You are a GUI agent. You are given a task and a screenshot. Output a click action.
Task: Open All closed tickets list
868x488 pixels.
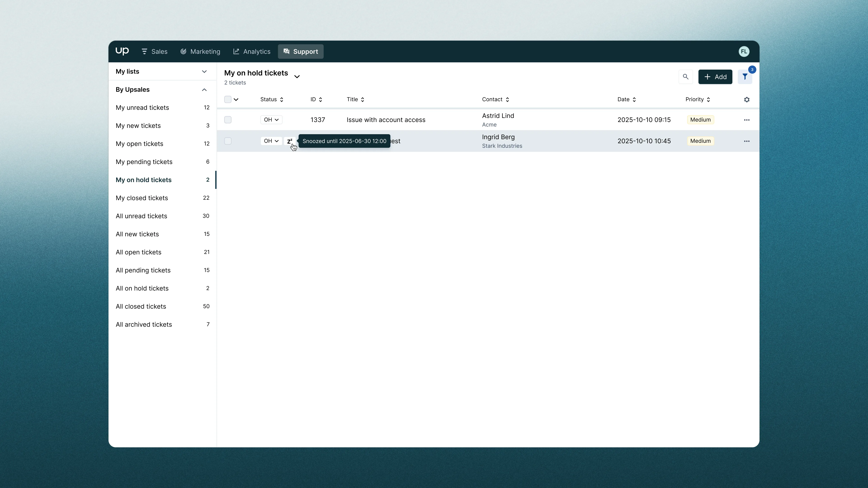point(162,307)
